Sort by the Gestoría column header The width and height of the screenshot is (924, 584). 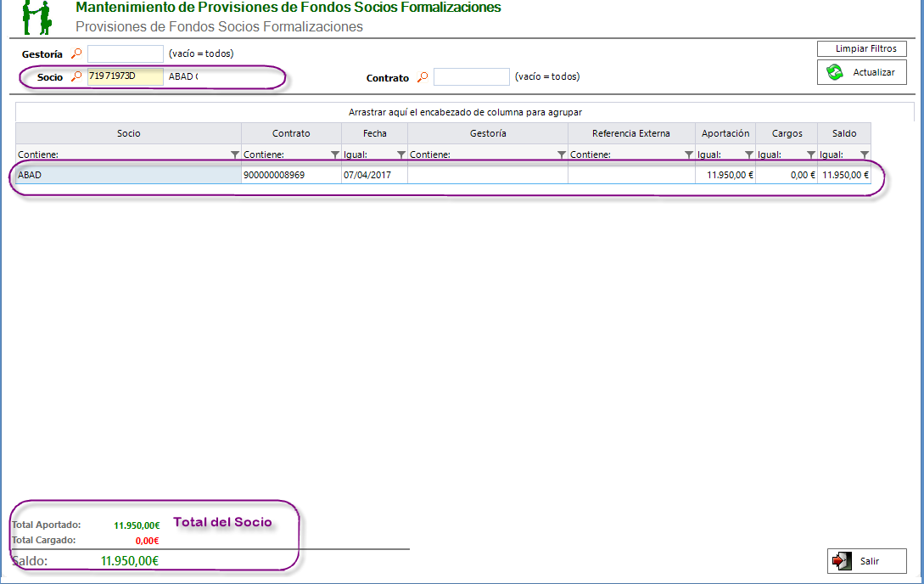488,133
